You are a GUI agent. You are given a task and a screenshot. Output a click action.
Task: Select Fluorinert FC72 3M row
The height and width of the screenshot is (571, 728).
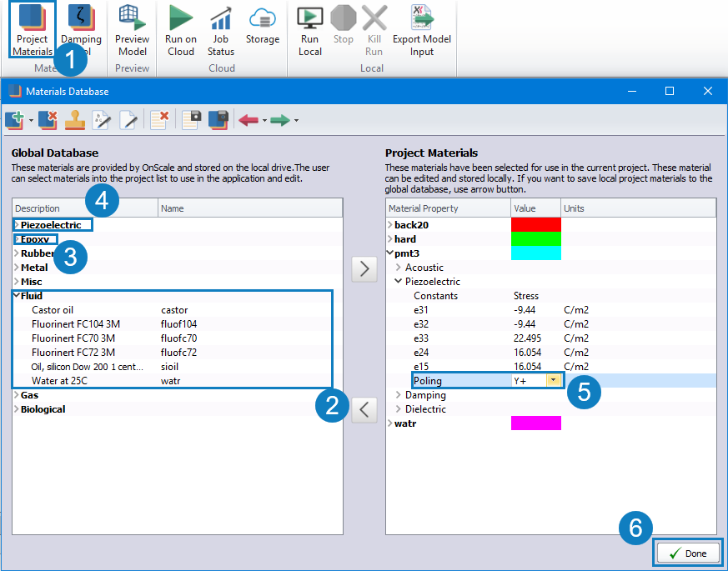(178, 353)
